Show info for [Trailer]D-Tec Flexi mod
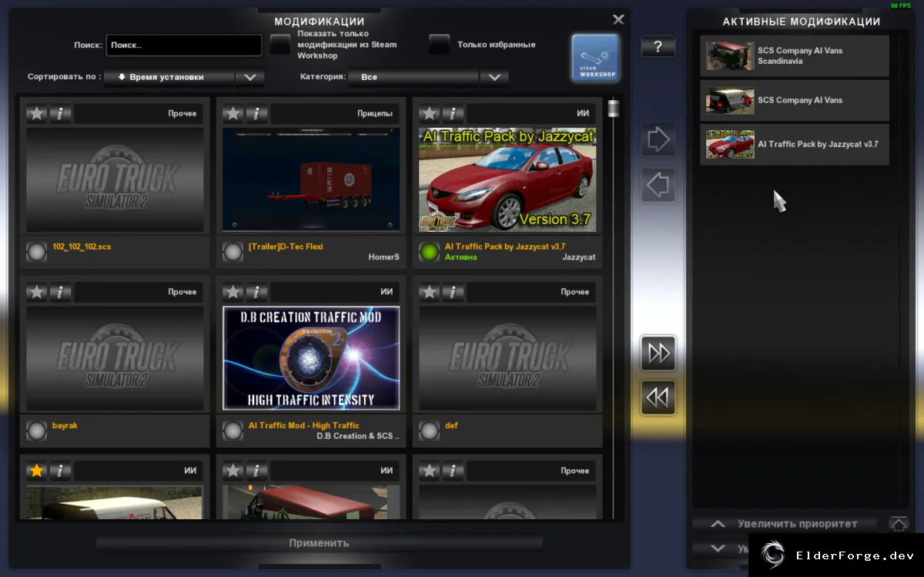The image size is (924, 577). (x=256, y=114)
